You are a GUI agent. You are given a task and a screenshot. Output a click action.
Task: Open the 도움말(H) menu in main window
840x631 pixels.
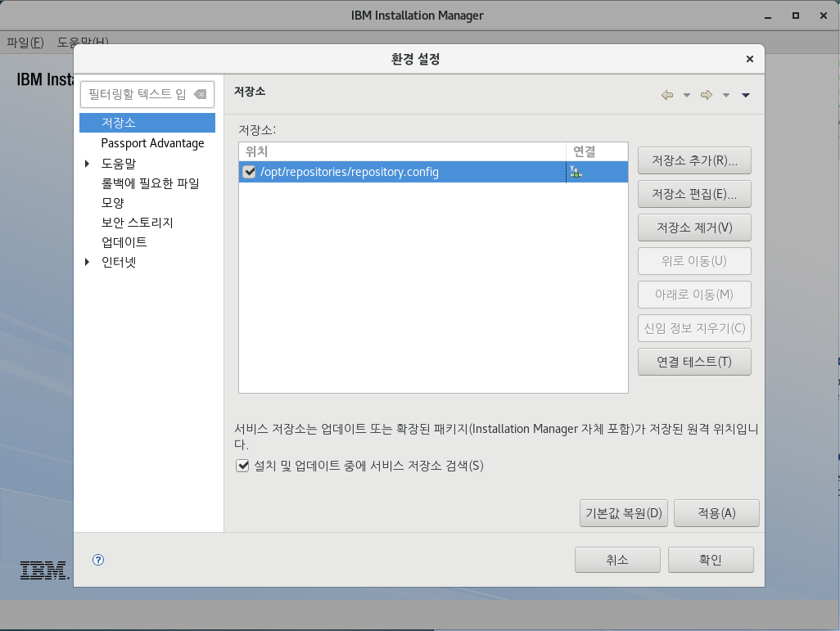(83, 42)
